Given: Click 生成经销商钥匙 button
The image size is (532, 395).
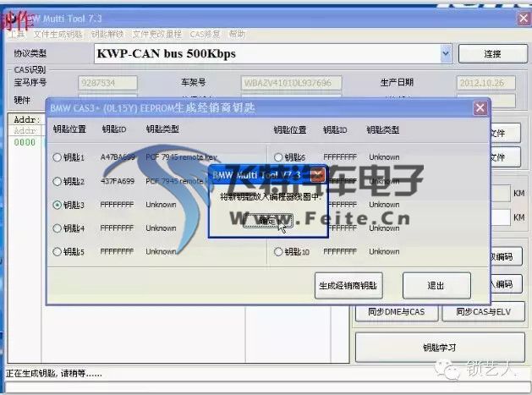Looking at the screenshot, I should pos(348,285).
